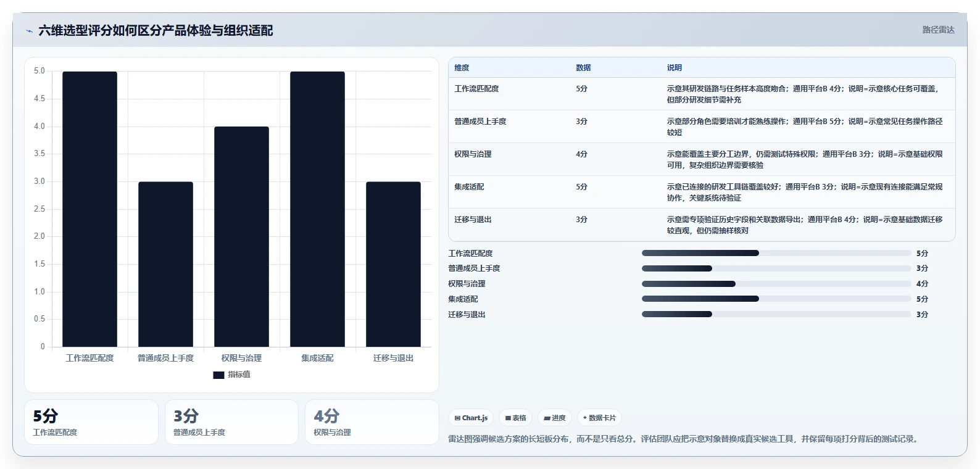Click the 迁移与退出 progress bar
The image size is (980, 469).
776,314
